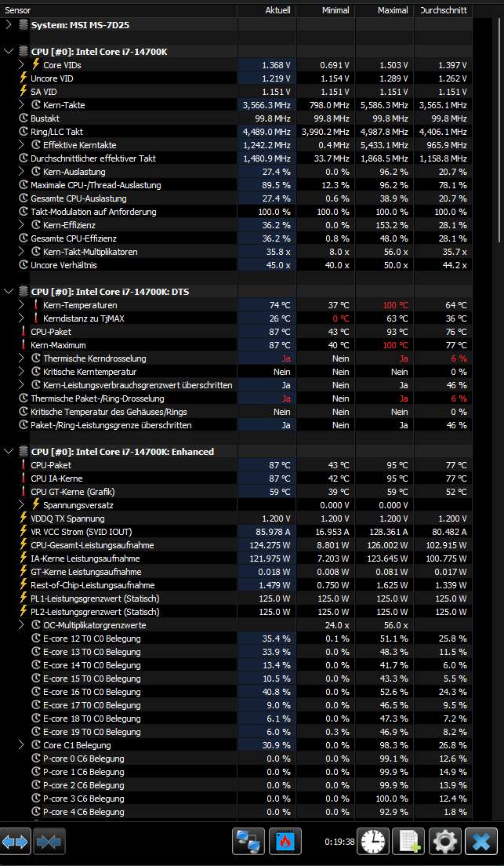Click lightning icon of VR VCC Strom row
The image size is (504, 866).
click(x=24, y=531)
